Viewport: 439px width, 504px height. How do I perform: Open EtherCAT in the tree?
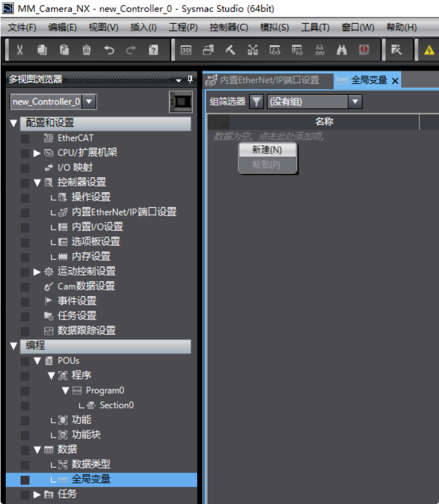(x=75, y=138)
